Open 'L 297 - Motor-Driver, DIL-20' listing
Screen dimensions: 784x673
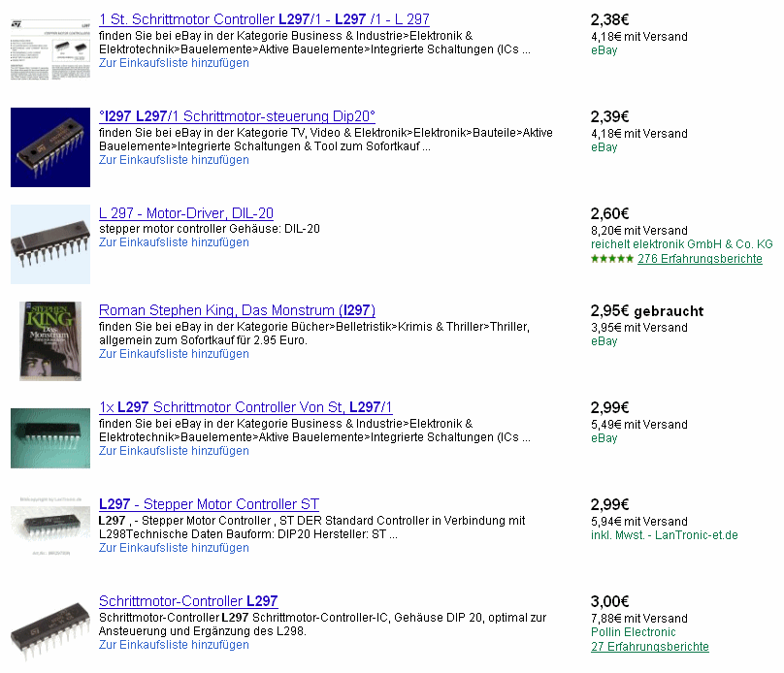pos(186,213)
